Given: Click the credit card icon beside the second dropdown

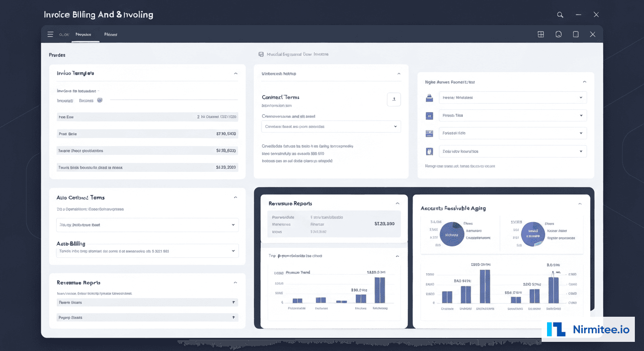Looking at the screenshot, I should (x=429, y=115).
